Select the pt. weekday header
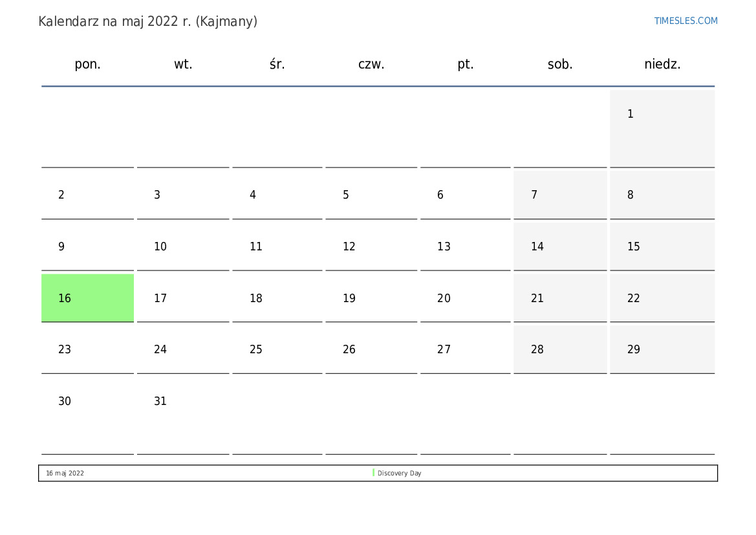Screen dimensions: 756x535 [465, 64]
